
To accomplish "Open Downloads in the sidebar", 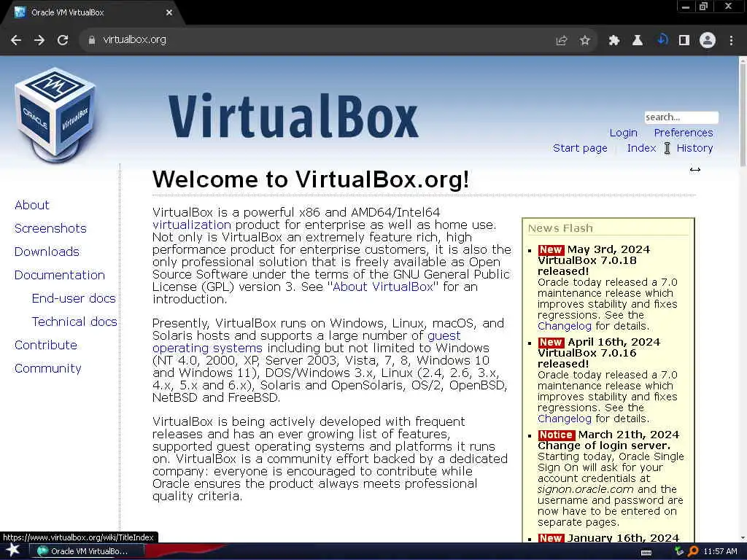I will click(47, 252).
